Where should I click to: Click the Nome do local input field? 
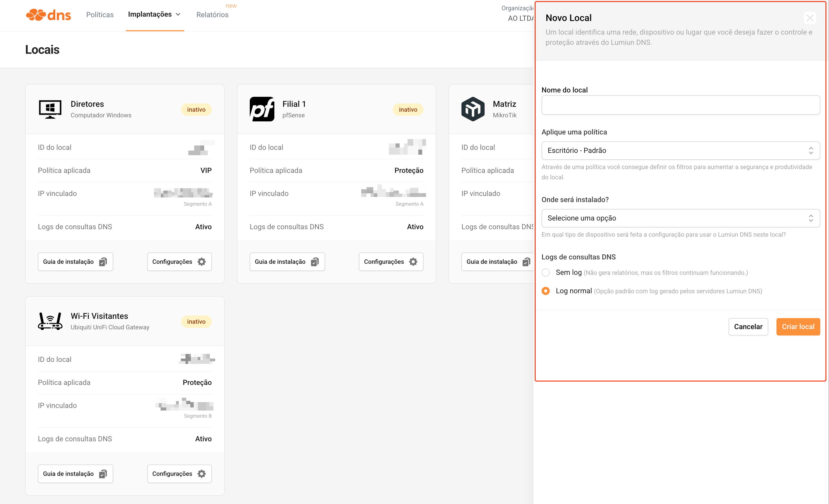pyautogui.click(x=680, y=105)
